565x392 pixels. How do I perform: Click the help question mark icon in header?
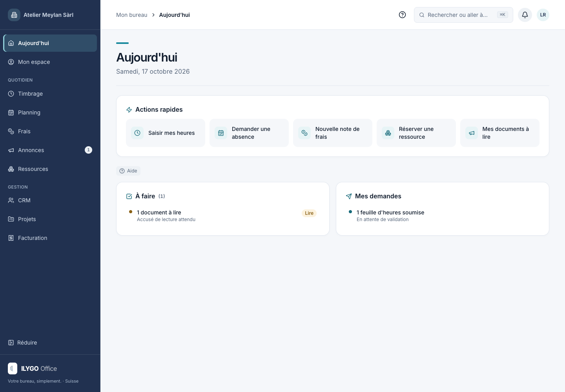click(402, 15)
